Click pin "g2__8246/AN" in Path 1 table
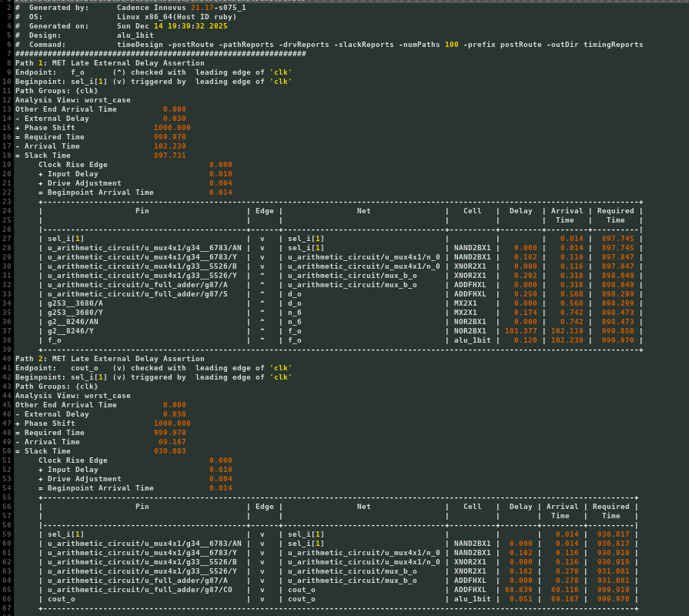Screen dimensions: 689x616 point(73,321)
